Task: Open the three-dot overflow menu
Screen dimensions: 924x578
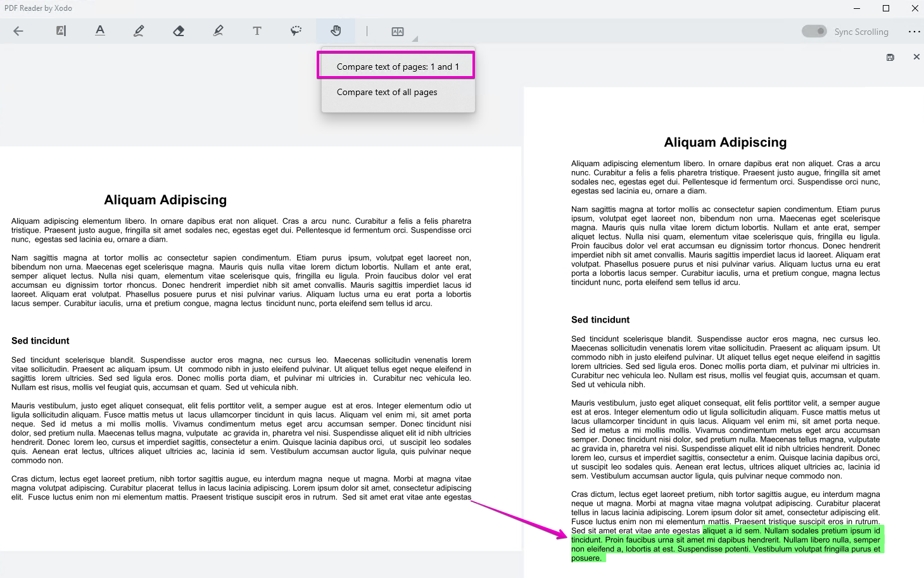Action: 915,30
